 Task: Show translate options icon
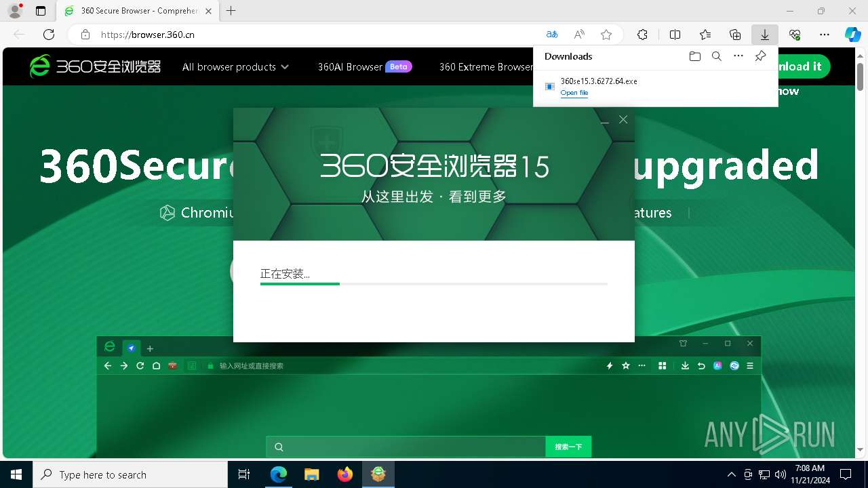552,35
